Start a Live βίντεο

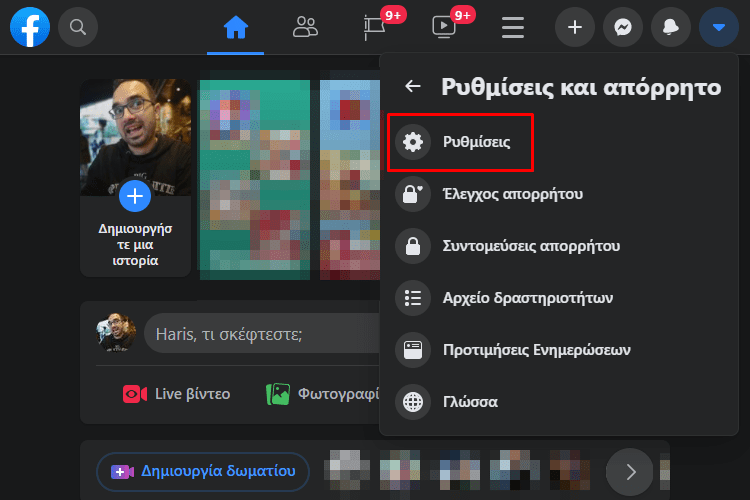point(176,394)
